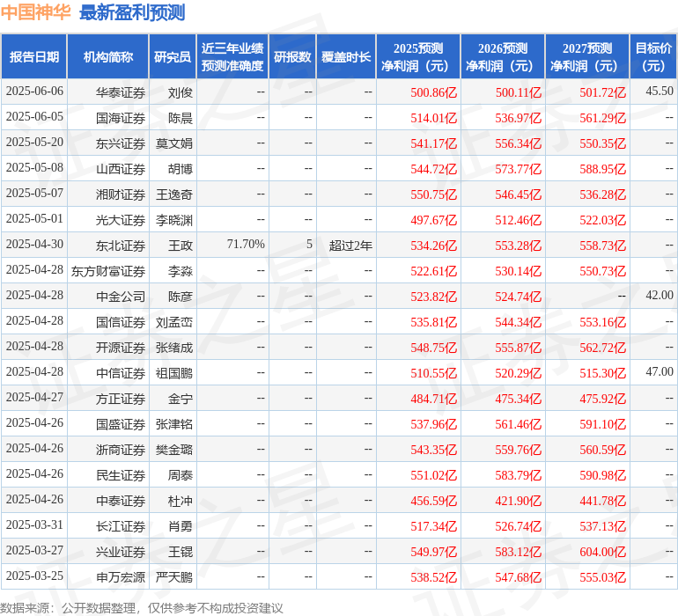Click the 2026预测净利润 column header
Viewport: 678px width, 616px height.
point(503,57)
